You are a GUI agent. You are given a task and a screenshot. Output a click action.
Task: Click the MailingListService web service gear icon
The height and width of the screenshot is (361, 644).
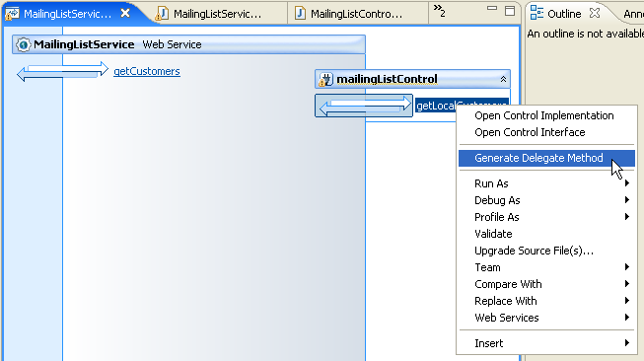pyautogui.click(x=24, y=44)
